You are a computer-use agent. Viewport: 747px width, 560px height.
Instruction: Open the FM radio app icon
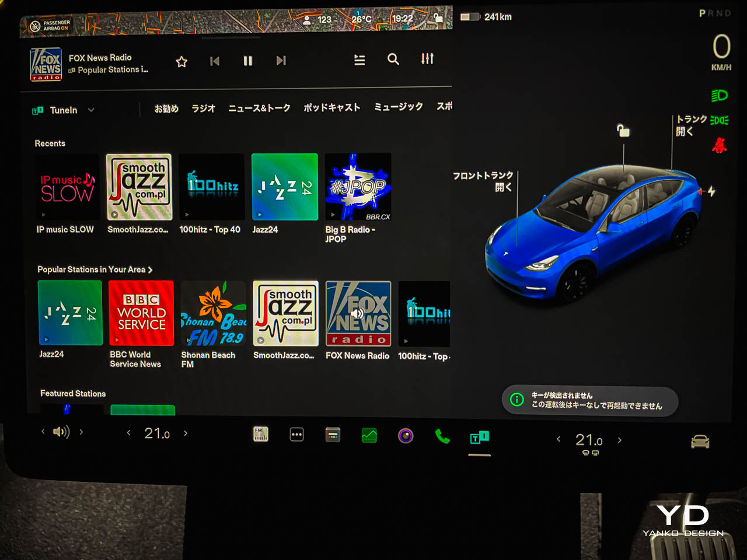(x=261, y=434)
